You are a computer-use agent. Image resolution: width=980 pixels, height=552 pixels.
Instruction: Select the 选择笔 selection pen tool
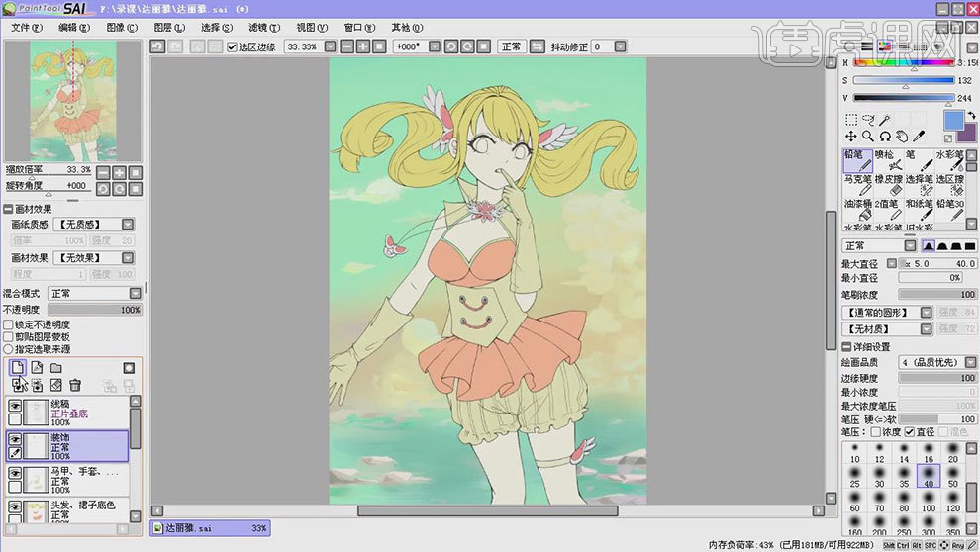919,185
